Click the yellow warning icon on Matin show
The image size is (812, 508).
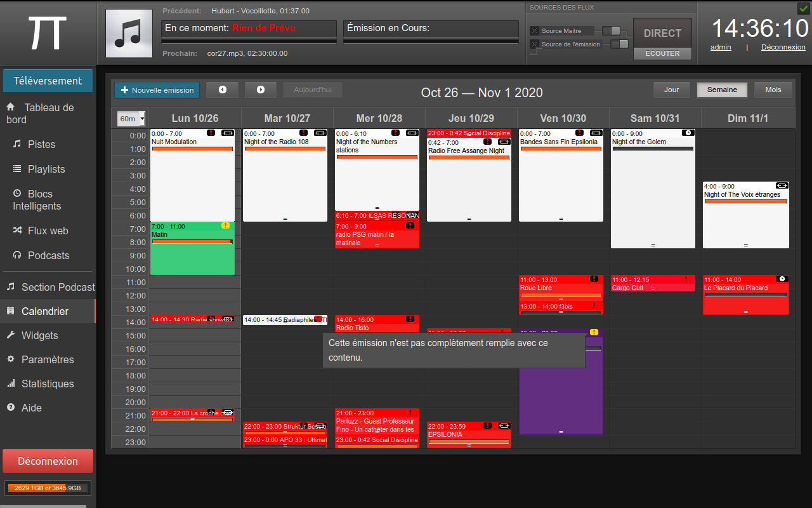(x=225, y=225)
